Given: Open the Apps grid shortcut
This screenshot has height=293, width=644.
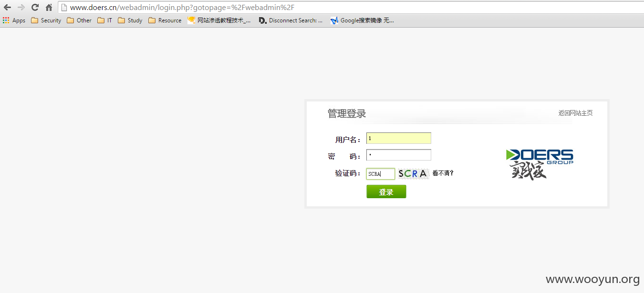Looking at the screenshot, I should click(x=14, y=20).
